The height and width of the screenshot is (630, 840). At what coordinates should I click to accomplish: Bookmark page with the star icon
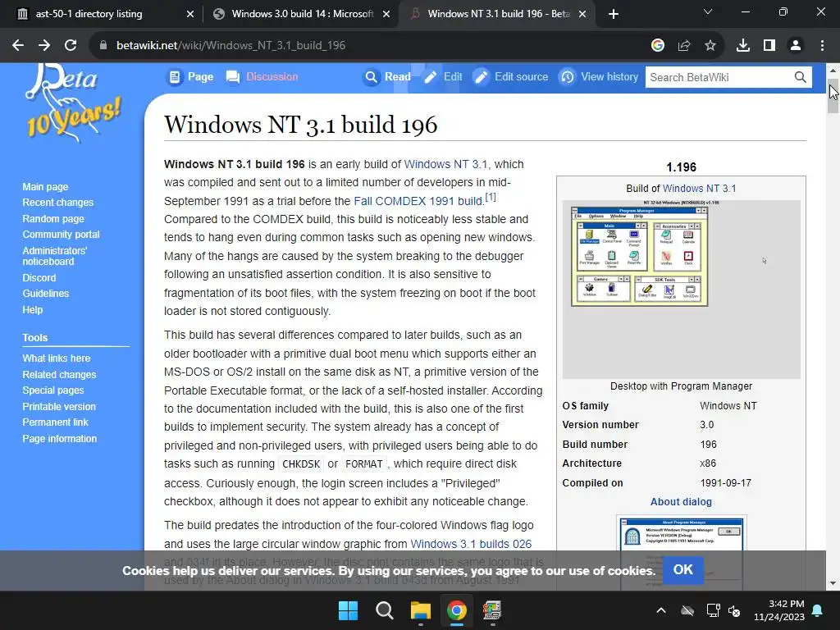[710, 46]
